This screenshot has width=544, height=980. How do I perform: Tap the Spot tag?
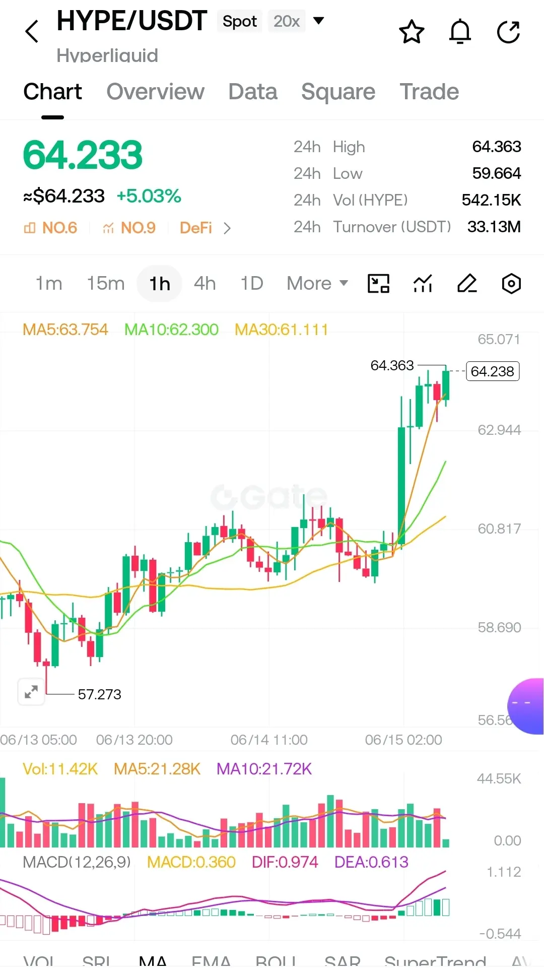click(x=240, y=21)
